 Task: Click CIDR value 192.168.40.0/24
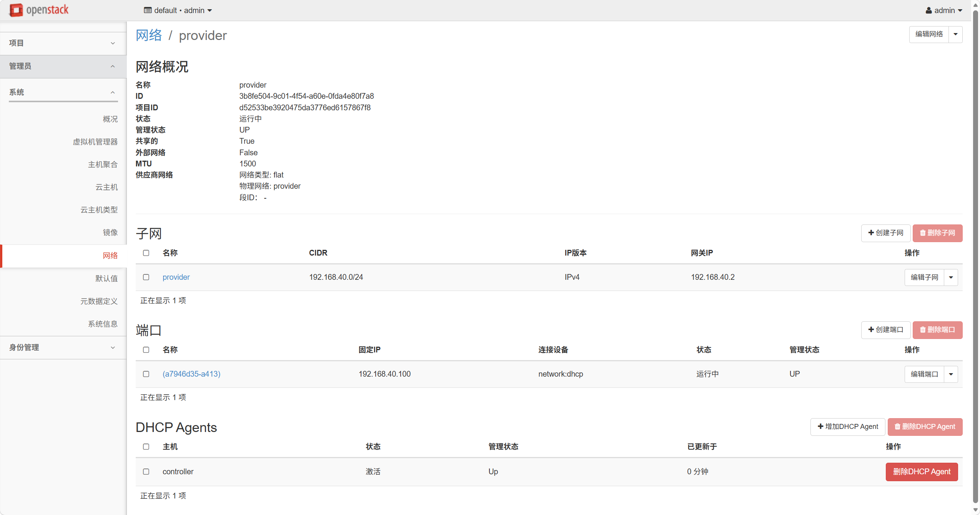click(336, 277)
